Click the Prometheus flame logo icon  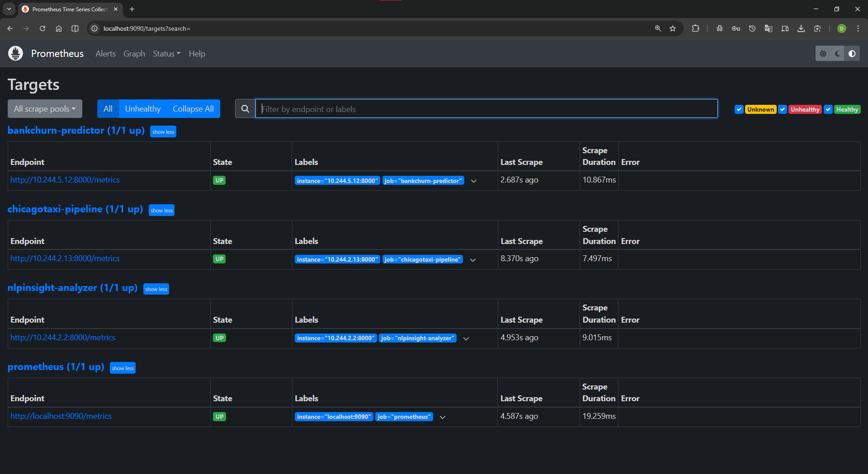pyautogui.click(x=15, y=53)
